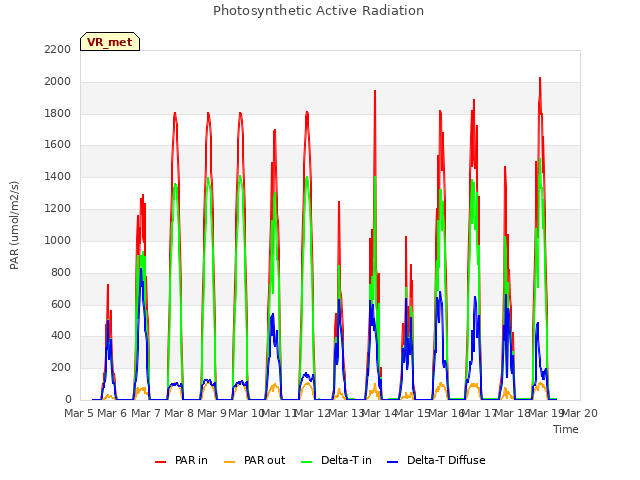
Task: Click the Mar 6 x-axis tick label
Action: [112, 413]
